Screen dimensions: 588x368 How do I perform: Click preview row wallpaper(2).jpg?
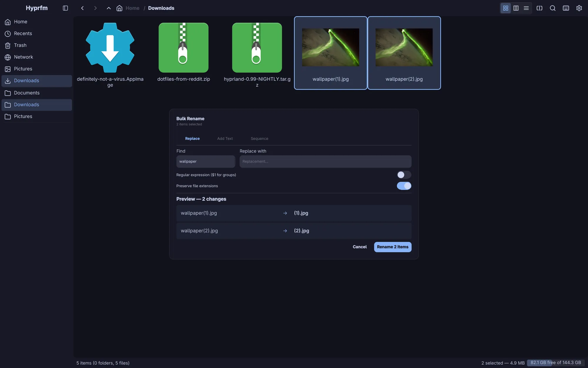pyautogui.click(x=294, y=231)
